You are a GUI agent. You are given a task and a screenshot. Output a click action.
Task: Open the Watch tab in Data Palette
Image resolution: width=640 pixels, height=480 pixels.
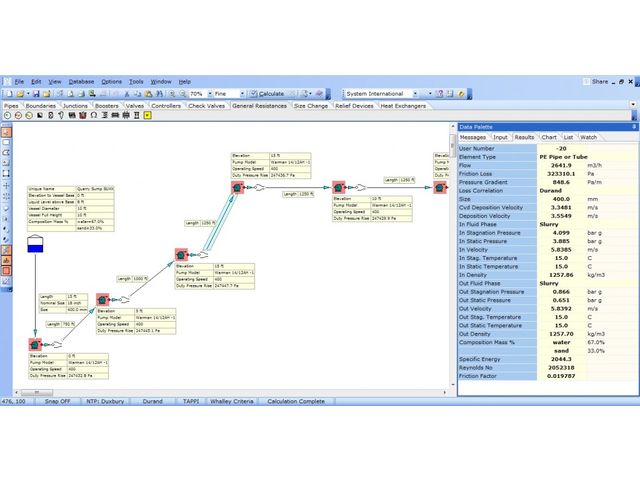click(x=589, y=137)
